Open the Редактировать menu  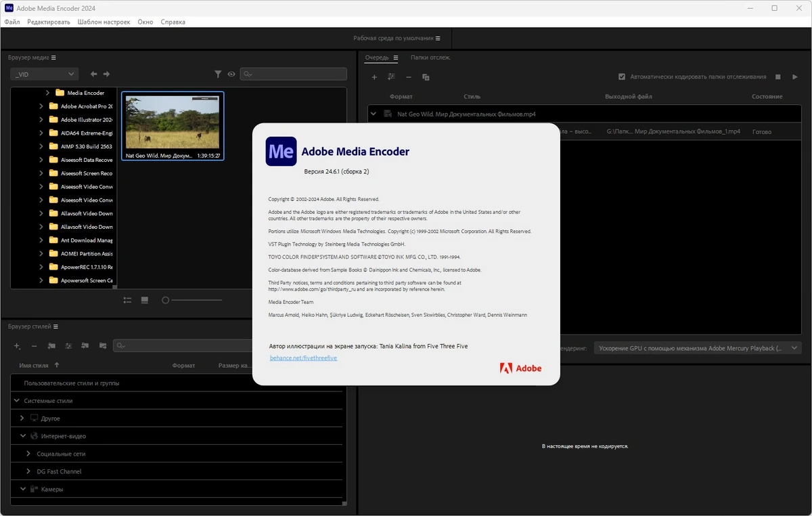coord(49,22)
